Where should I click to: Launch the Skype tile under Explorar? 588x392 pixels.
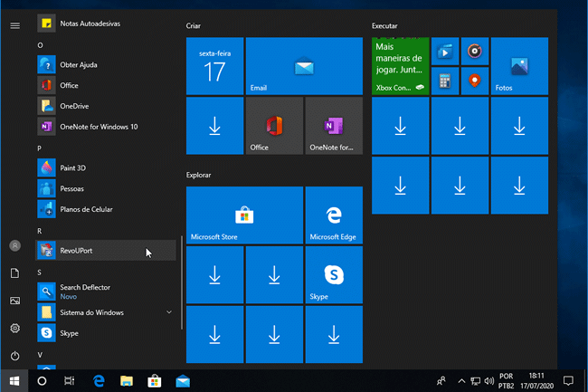(334, 274)
